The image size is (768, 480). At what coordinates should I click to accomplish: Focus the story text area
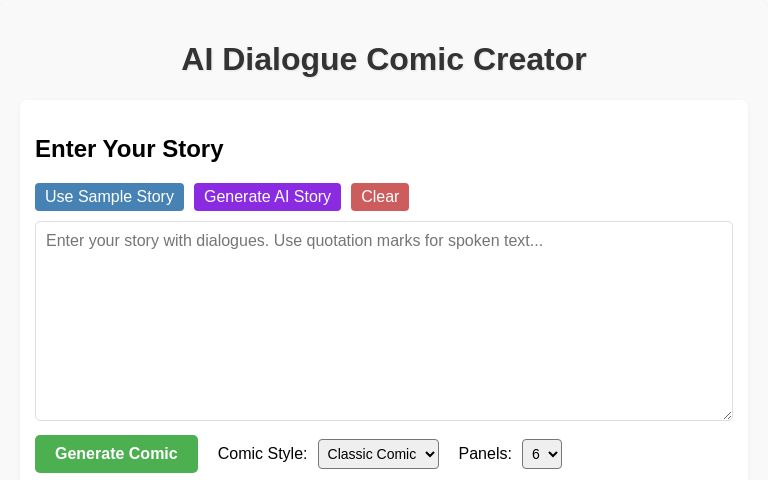tap(384, 320)
